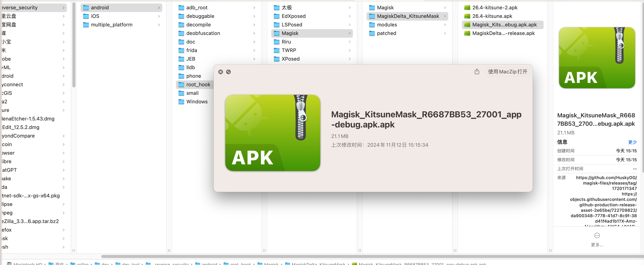644x265 pixels.
Task: Click the smali folder icon
Action: (x=181, y=93)
